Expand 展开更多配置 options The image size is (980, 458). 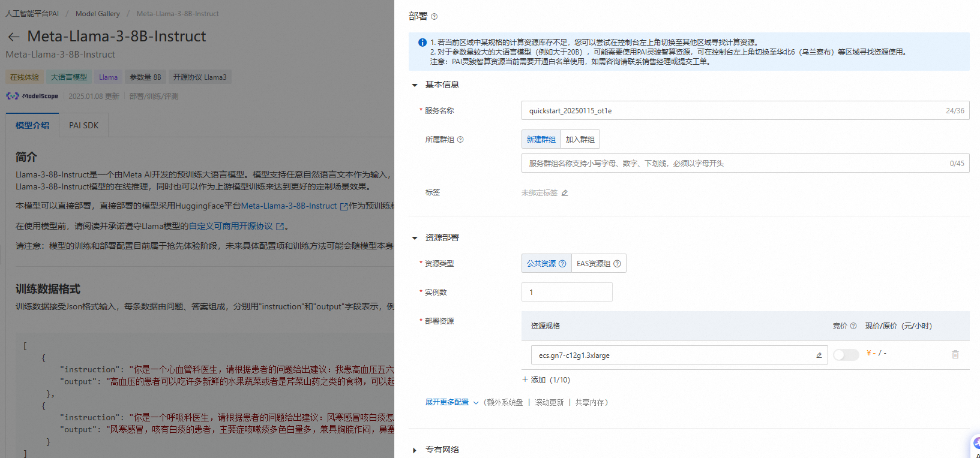[452, 402]
